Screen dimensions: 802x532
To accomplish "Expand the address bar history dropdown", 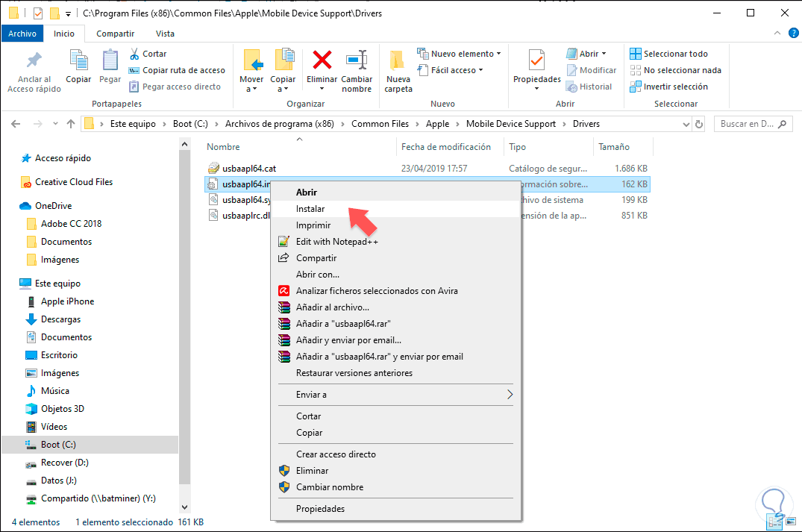I will point(686,124).
